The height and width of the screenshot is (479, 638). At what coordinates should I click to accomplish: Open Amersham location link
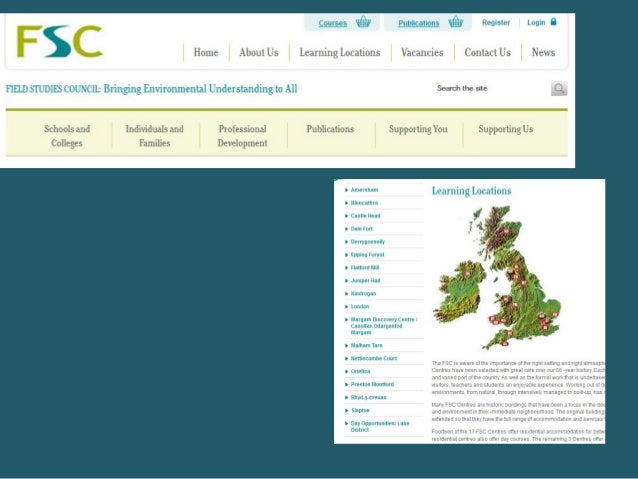(x=364, y=190)
